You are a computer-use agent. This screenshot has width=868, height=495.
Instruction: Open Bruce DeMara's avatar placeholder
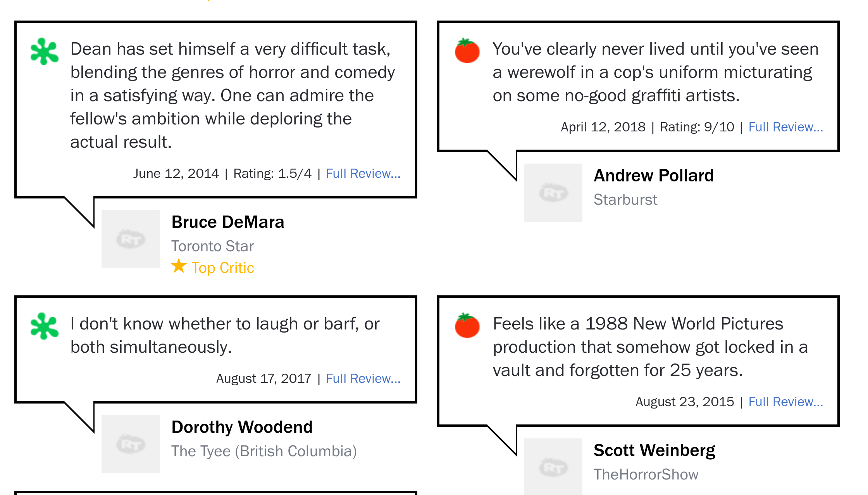coord(131,239)
